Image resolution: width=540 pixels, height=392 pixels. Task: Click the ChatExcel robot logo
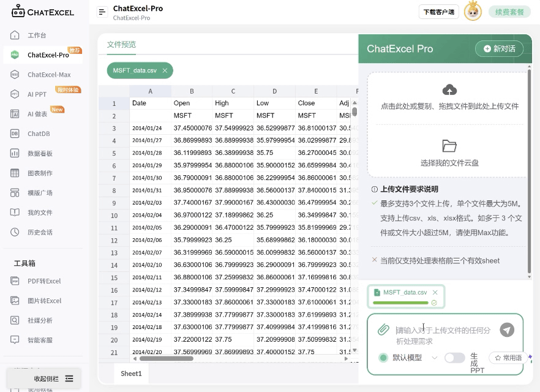tap(18, 11)
